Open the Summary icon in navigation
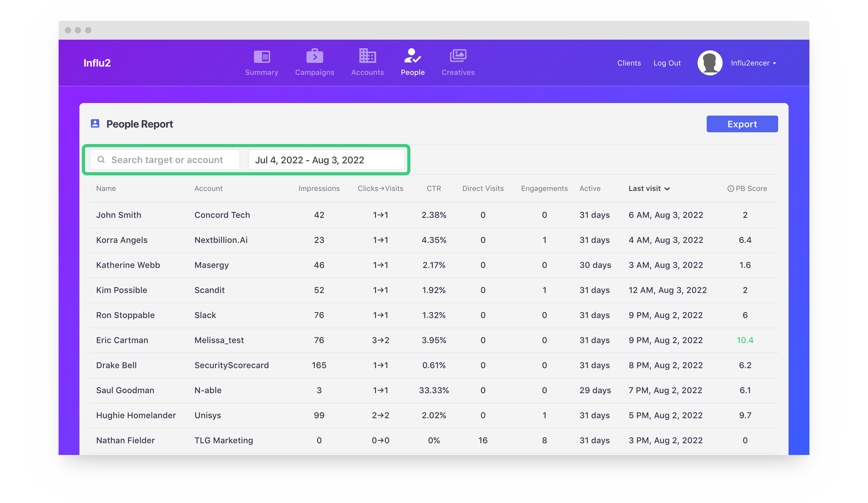 (x=262, y=57)
